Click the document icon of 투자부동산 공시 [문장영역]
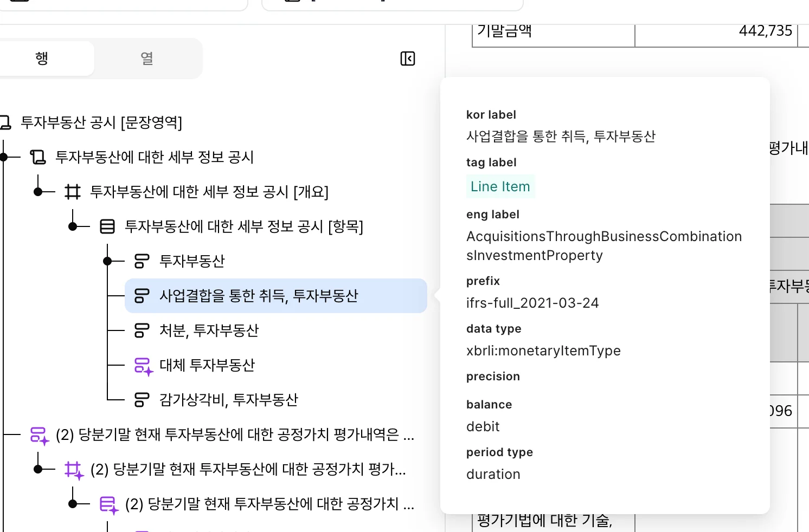 (7, 122)
